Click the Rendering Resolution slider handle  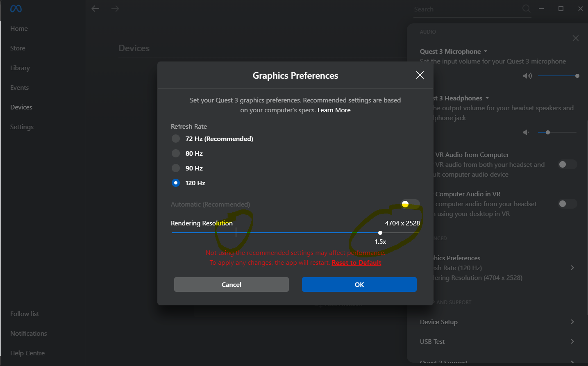[380, 233]
